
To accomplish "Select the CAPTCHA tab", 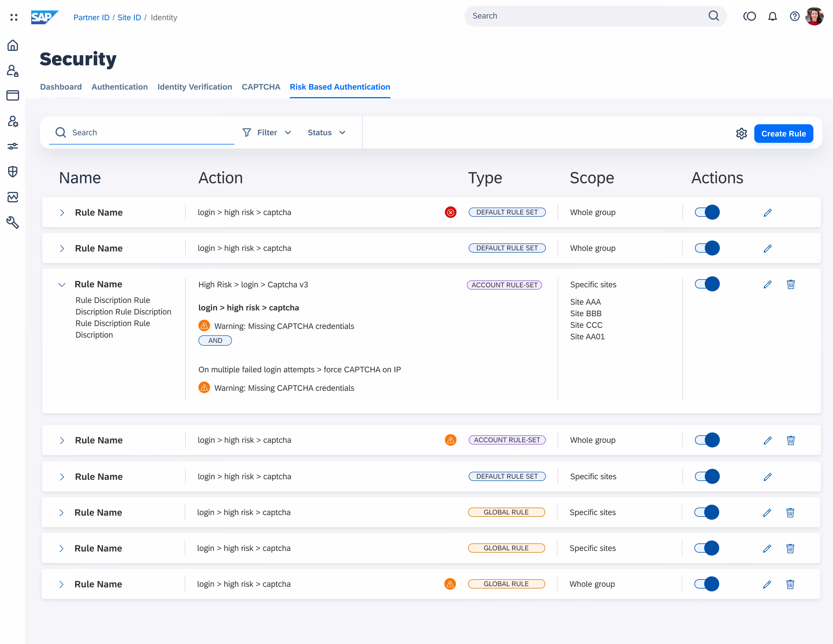I will coord(261,87).
